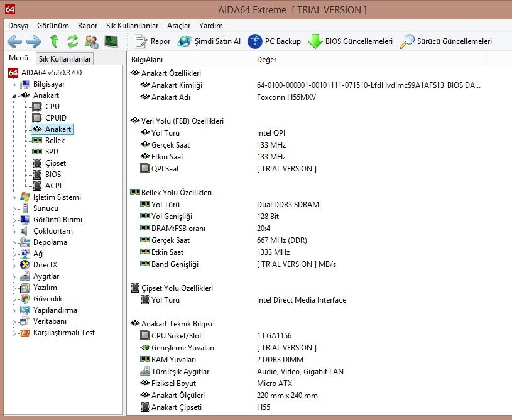Select the Fiziksel Boyut row

pos(319,384)
